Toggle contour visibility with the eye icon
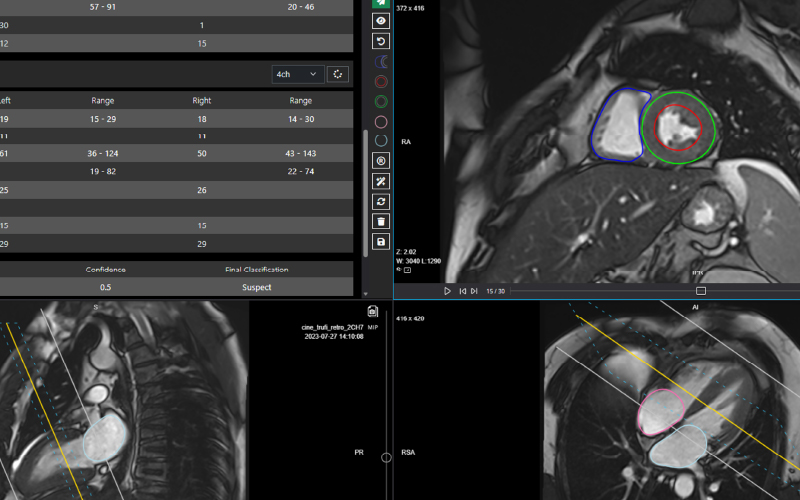Viewport: 800px width, 500px height. tap(381, 21)
